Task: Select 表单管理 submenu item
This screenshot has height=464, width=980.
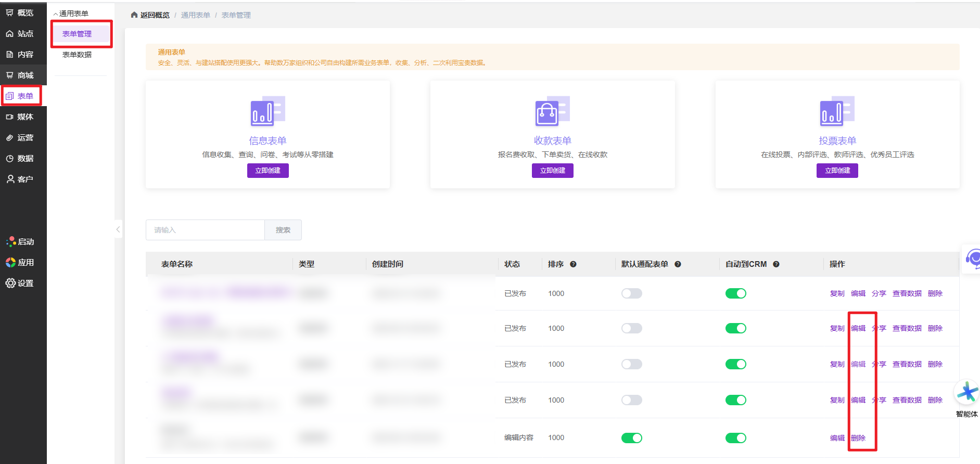Action: pos(77,34)
